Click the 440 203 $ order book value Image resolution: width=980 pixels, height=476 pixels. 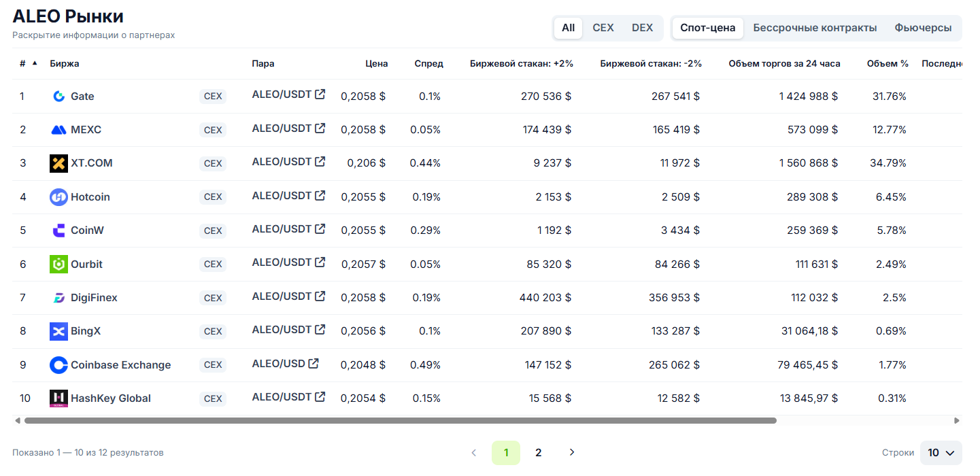click(545, 298)
